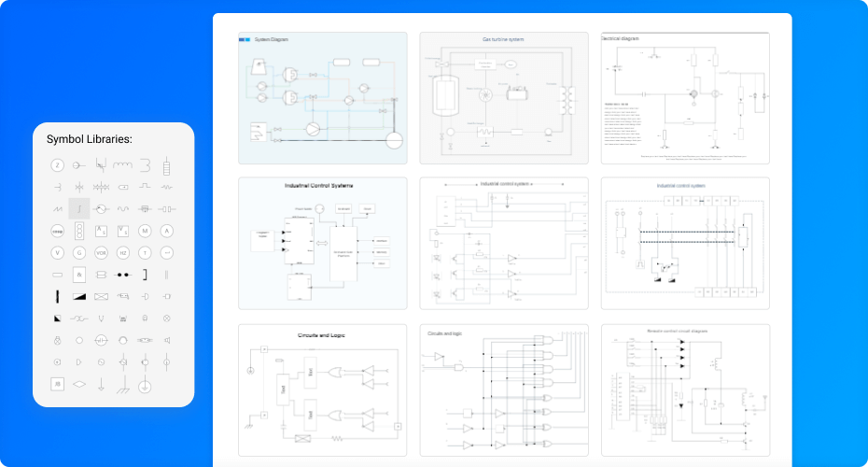868x467 pixels.
Task: Pick the cos-phi meter symbol
Action: pos(58,231)
